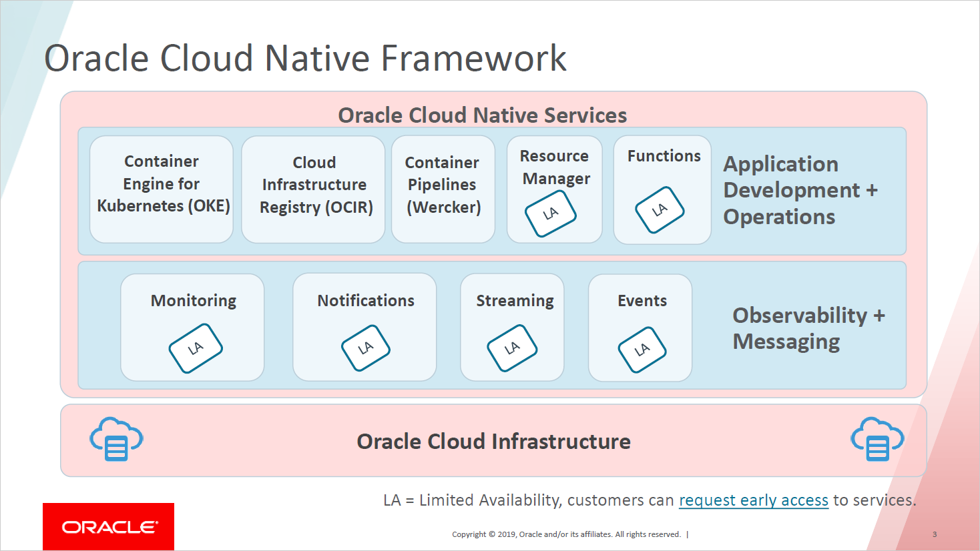Click the LA badge under Functions
The height and width of the screenshot is (551, 980).
click(x=660, y=209)
